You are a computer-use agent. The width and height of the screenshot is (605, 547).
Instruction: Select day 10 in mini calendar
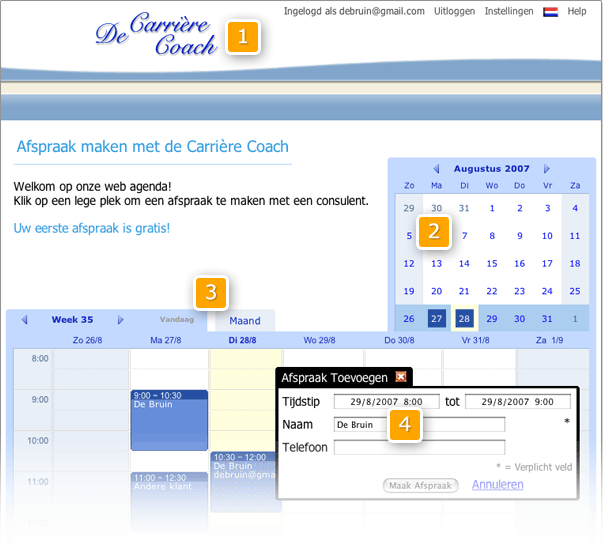[x=547, y=236]
